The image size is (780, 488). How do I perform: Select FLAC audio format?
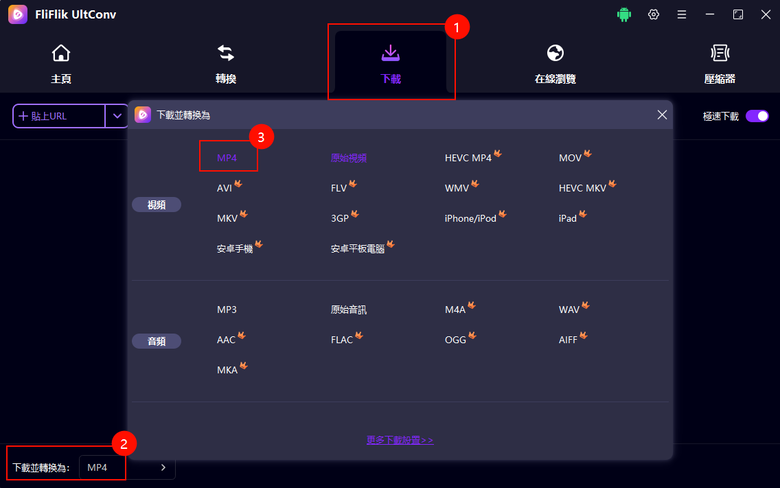tap(342, 340)
